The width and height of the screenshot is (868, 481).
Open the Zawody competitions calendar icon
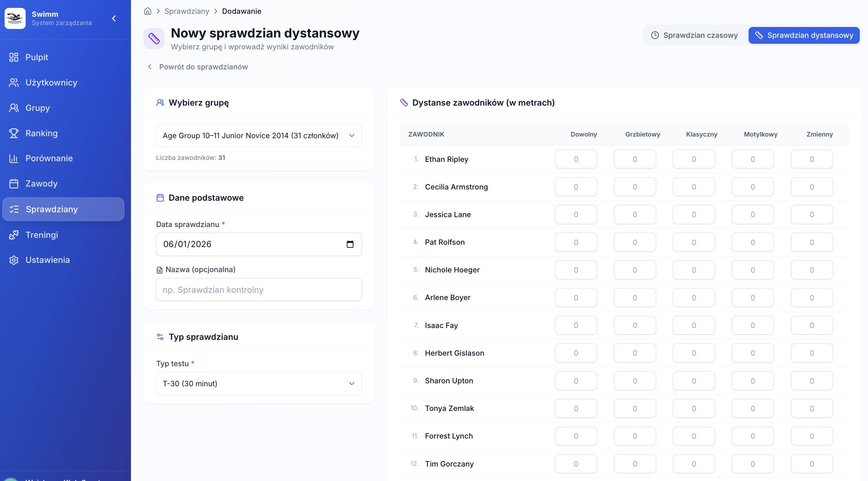pos(13,183)
